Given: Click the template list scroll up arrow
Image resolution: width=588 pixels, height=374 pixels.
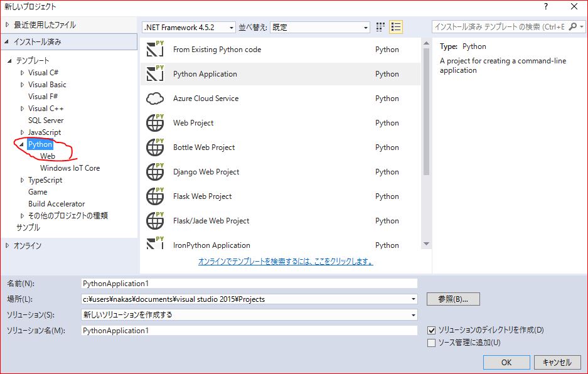Looking at the screenshot, I should 426,43.
